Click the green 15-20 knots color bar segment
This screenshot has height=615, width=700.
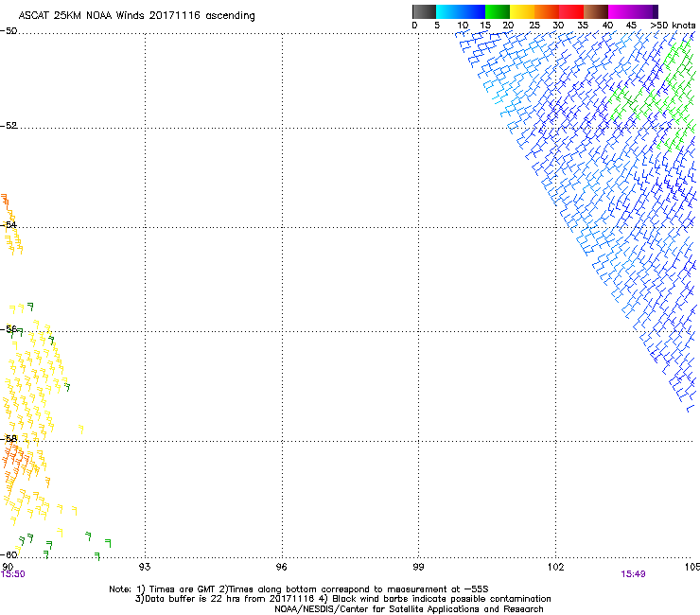[498, 11]
